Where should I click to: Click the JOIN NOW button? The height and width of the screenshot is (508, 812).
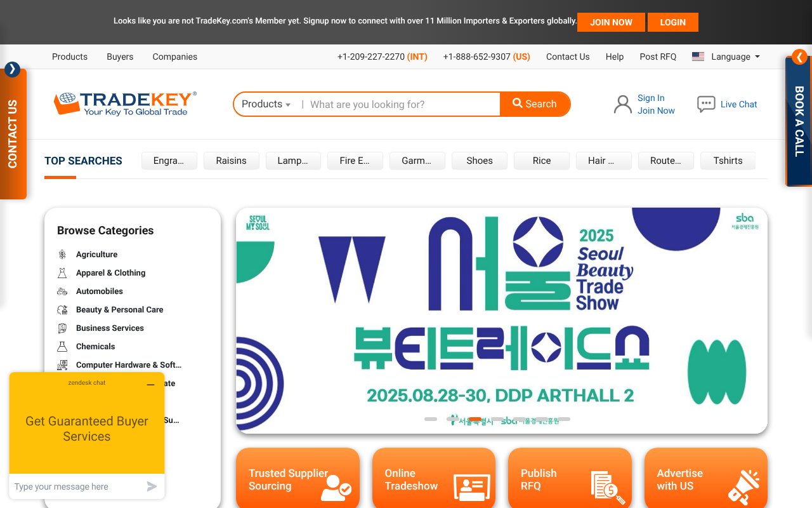pyautogui.click(x=611, y=22)
